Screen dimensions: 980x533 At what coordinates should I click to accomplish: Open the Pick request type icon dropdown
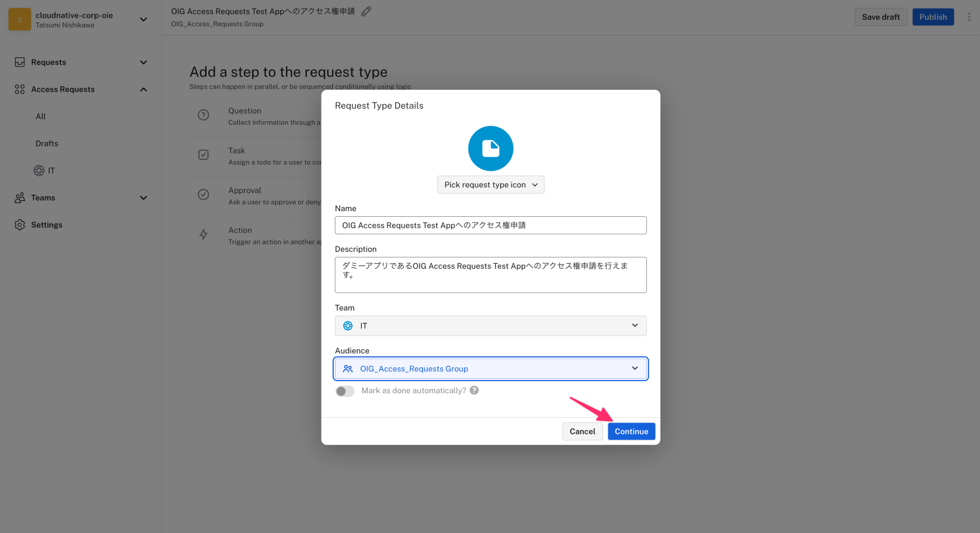click(490, 185)
